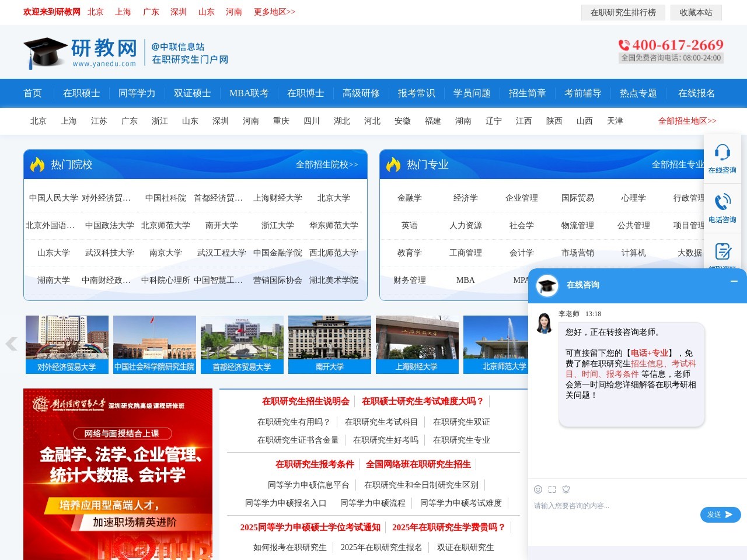Click the flame icon beside 热门院校
Viewport: 747px width, 560px height.
click(37, 164)
